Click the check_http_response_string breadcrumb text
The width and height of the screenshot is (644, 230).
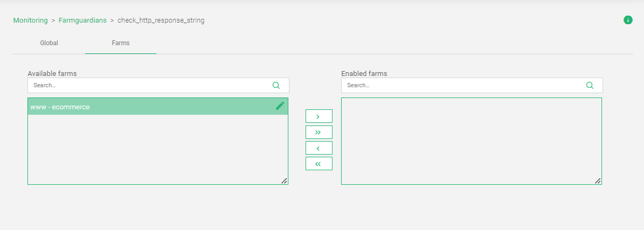point(161,20)
